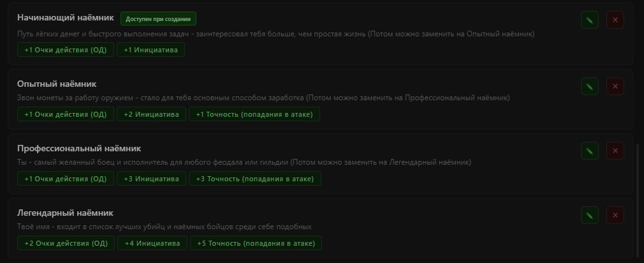Image resolution: width=644 pixels, height=263 pixels.
Task: Delete Профессиональный наёмник via red X icon
Action: coord(615,151)
